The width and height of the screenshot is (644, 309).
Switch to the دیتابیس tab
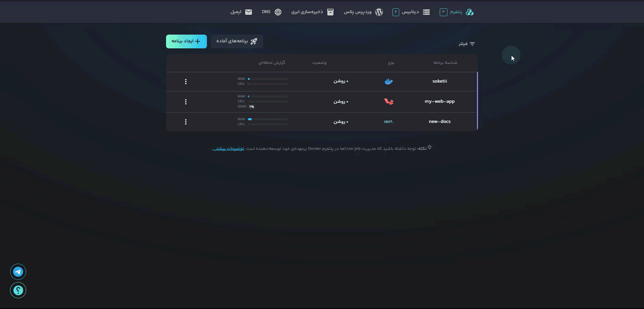[411, 12]
